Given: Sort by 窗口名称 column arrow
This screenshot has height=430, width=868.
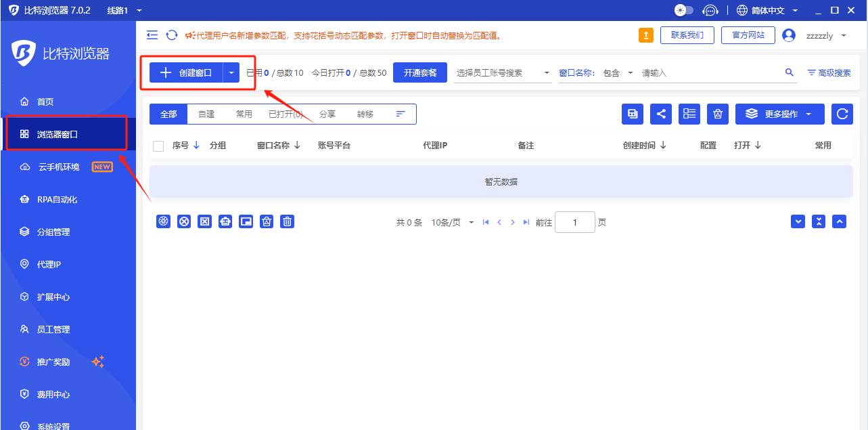Looking at the screenshot, I should click(297, 145).
